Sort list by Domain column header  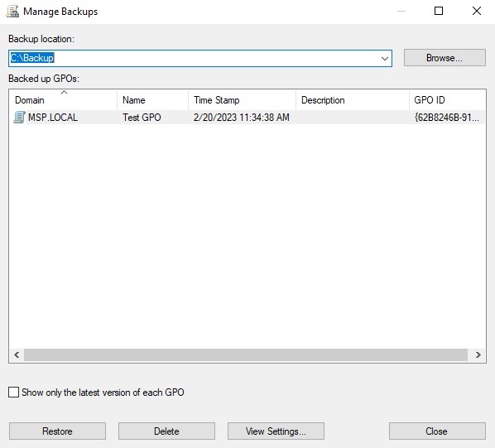63,100
